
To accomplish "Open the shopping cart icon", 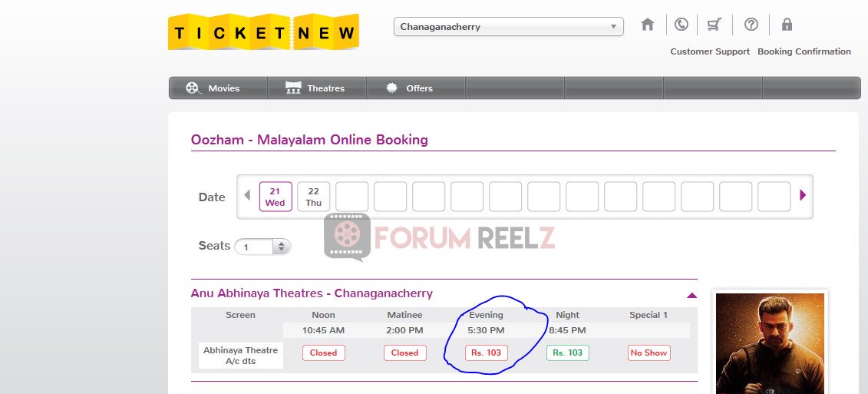I will point(714,25).
